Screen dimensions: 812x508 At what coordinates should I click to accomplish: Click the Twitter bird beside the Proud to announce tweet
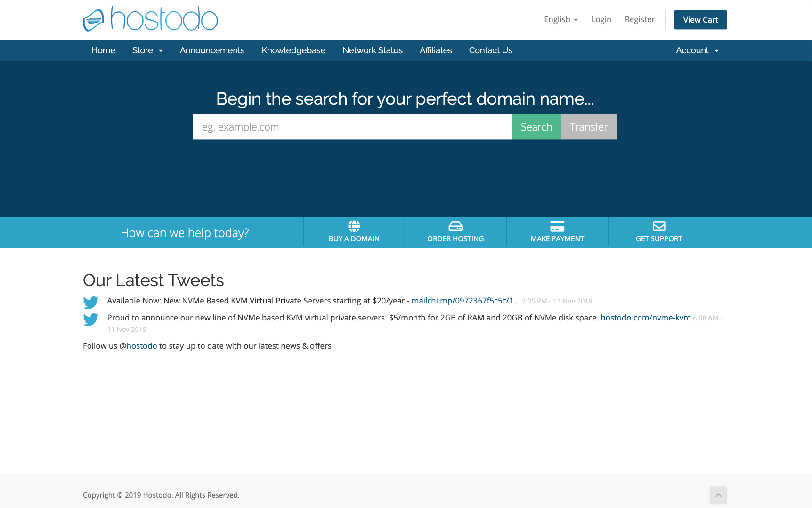(90, 319)
